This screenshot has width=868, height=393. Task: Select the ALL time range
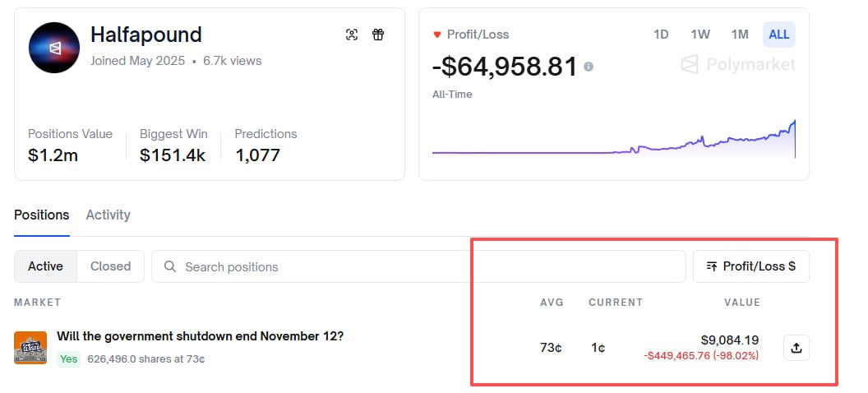click(x=779, y=35)
